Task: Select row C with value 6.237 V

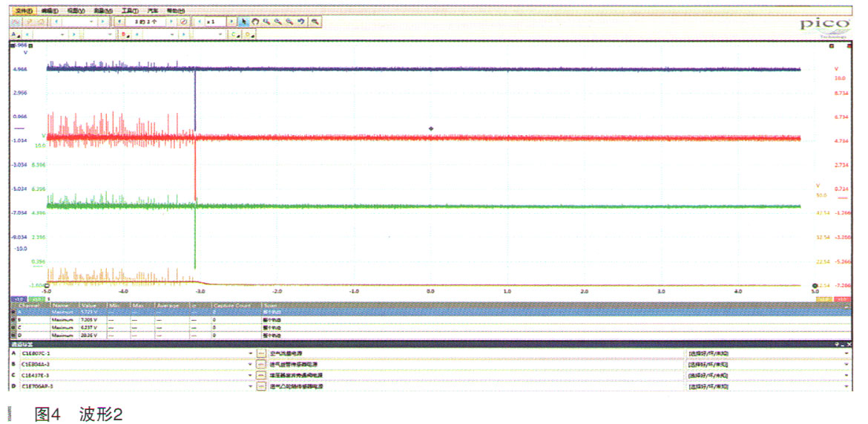Action: pos(432,327)
